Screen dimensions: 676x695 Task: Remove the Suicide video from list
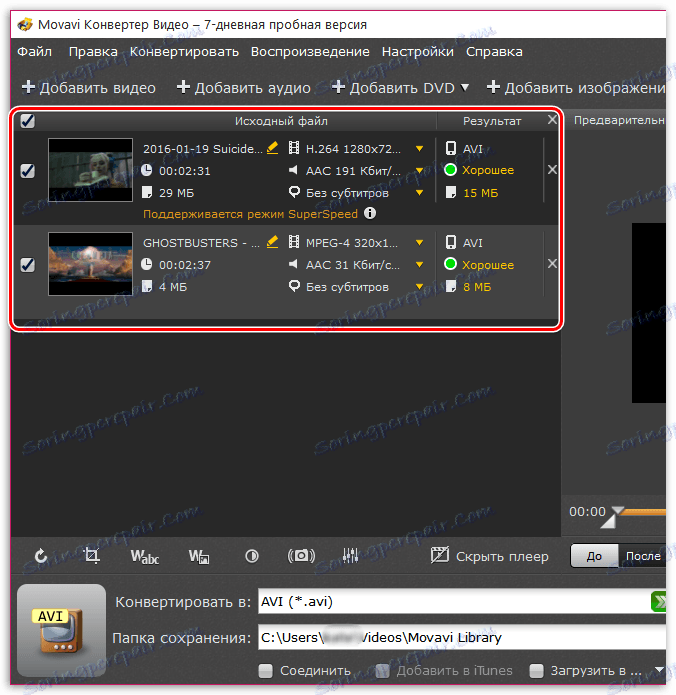tap(552, 169)
